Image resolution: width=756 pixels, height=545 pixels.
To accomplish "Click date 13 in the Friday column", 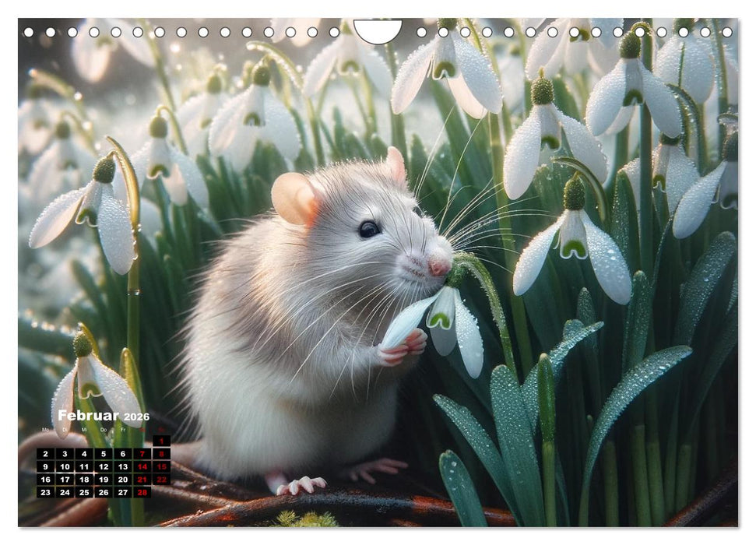I will tap(123, 466).
